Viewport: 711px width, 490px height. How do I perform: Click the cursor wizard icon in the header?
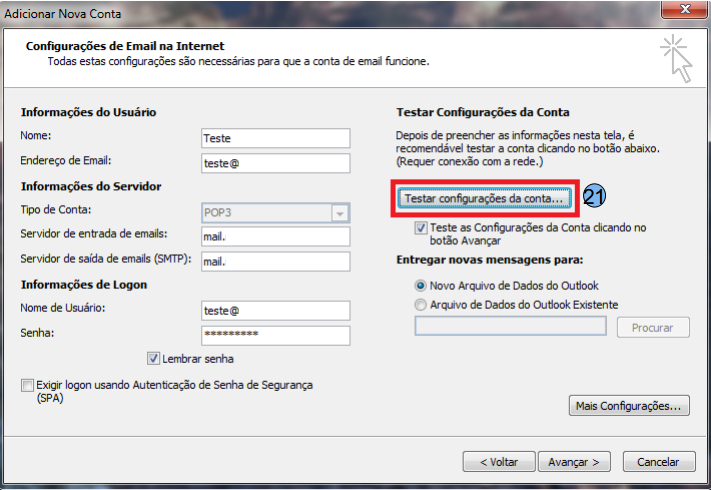pyautogui.click(x=676, y=58)
